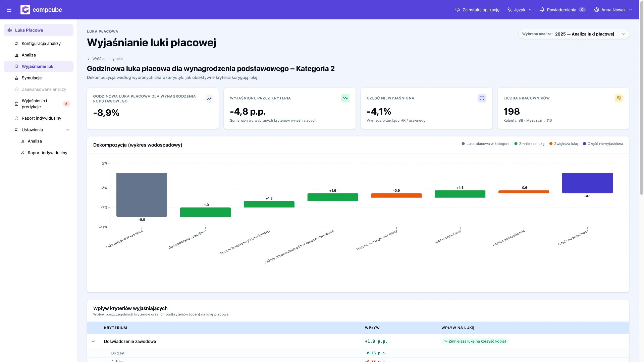
Task: Toggle the Zwiększa lukę legend entry
Action: point(563,144)
